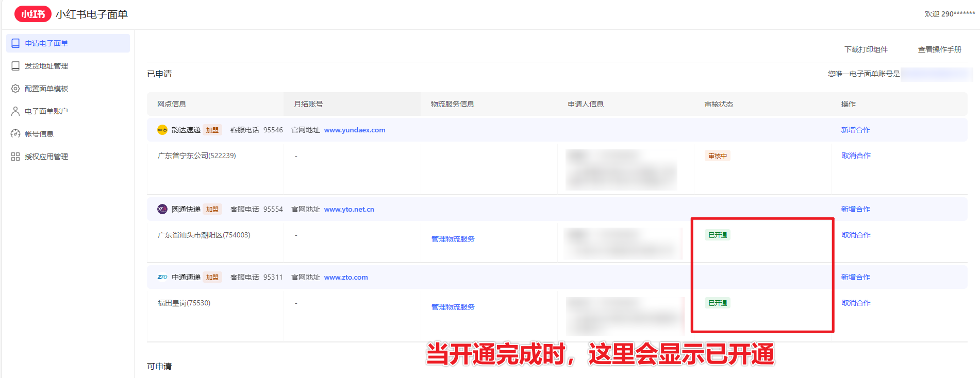Viewport: 980px width, 378px height.
Task: Click the 圆通快递 purple logo icon
Action: [162, 209]
